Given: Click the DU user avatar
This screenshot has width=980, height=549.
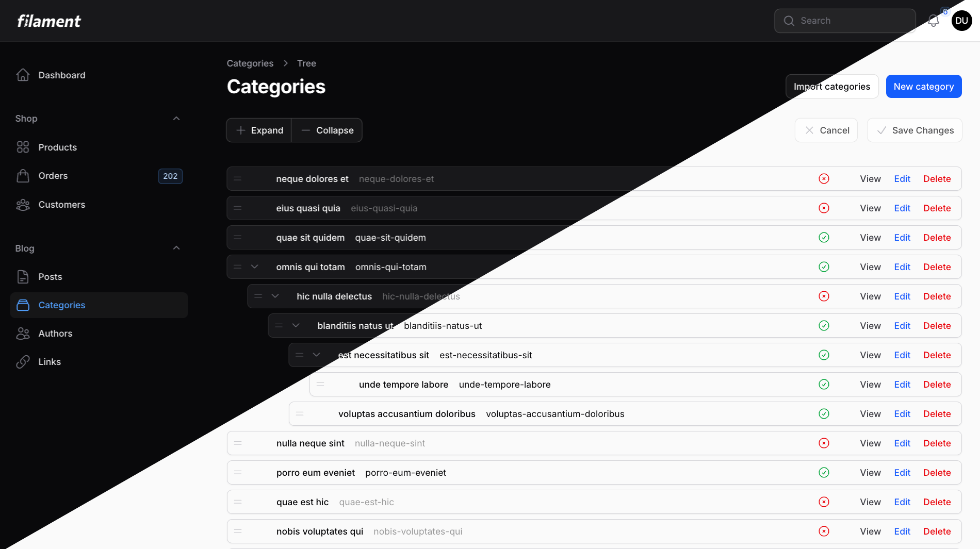Looking at the screenshot, I should click(x=961, y=21).
